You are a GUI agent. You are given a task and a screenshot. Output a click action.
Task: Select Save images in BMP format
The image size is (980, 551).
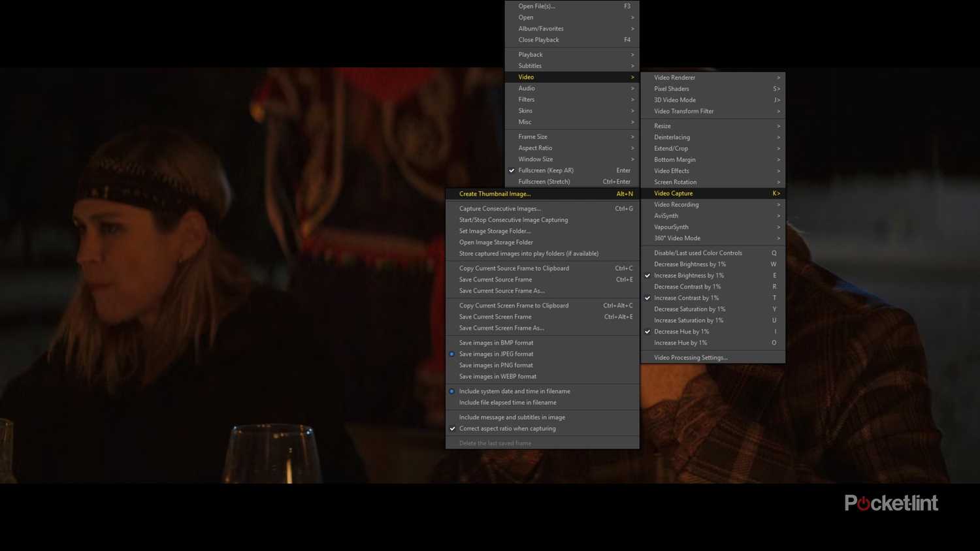(x=496, y=343)
